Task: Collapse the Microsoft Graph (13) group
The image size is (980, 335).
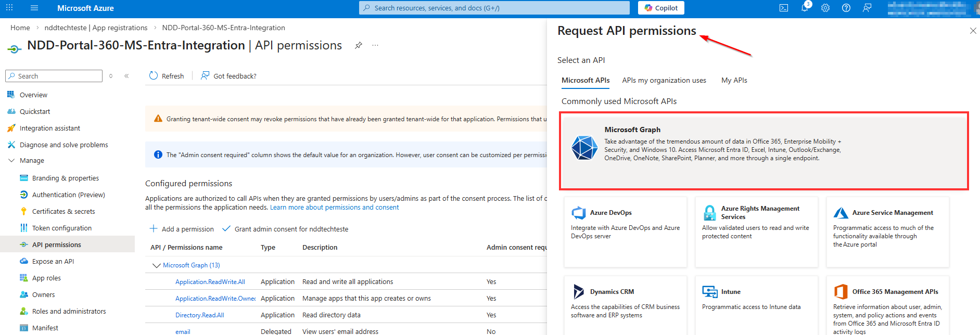Action: (x=156, y=265)
